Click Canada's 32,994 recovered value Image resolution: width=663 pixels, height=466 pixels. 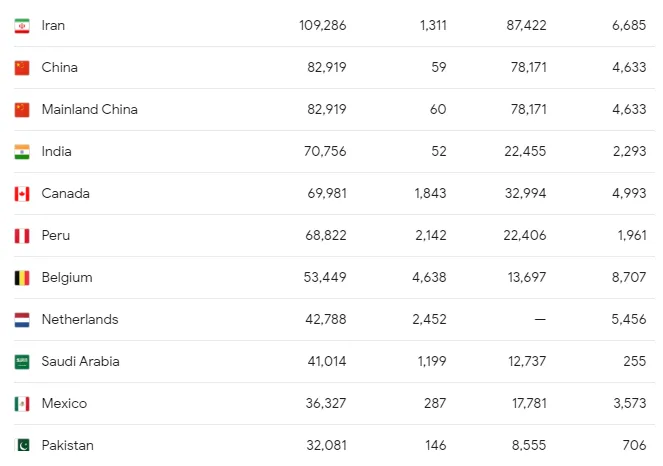pyautogui.click(x=526, y=193)
